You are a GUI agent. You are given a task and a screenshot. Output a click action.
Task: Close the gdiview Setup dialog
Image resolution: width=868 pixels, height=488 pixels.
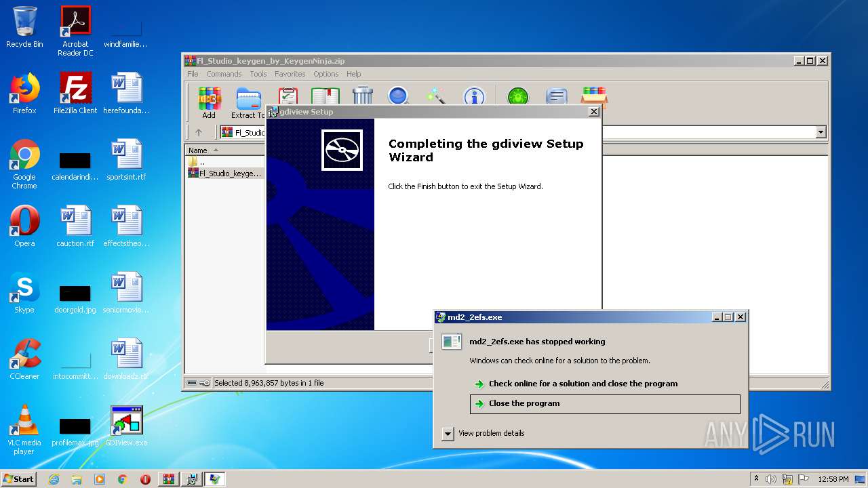[593, 112]
